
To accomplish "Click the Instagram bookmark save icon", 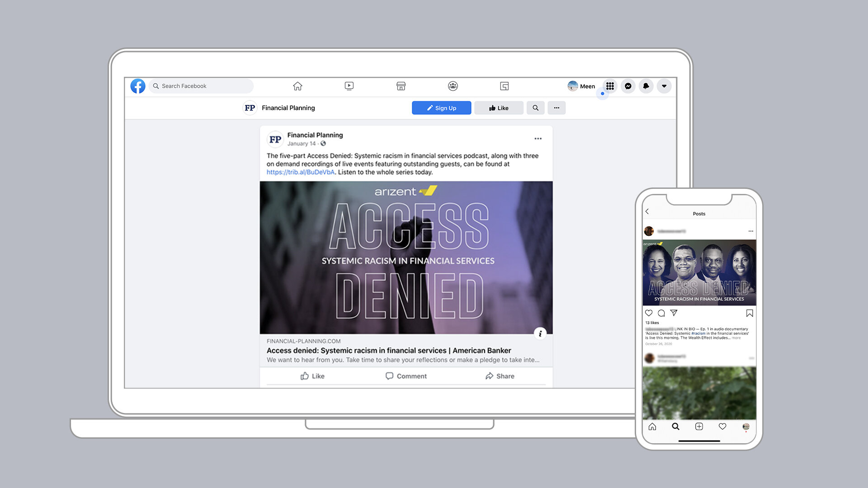I will point(749,313).
